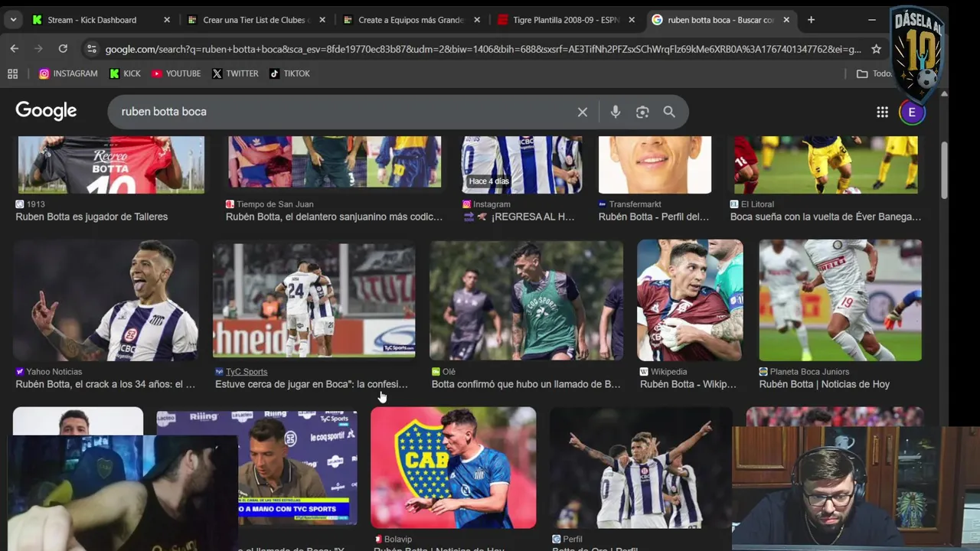Click the Olé source label
This screenshot has width=980, height=551.
coord(443,372)
